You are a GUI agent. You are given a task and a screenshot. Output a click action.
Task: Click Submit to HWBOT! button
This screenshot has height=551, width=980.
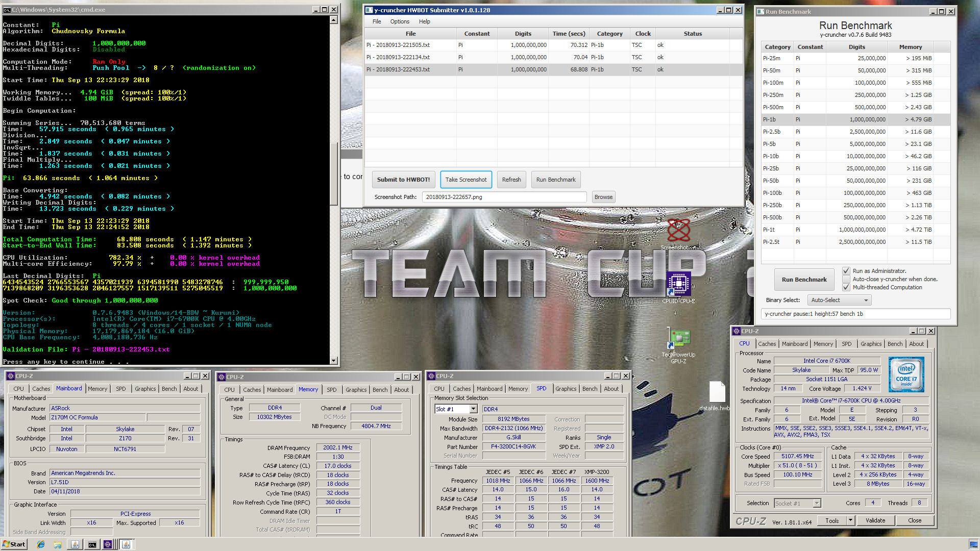(403, 180)
